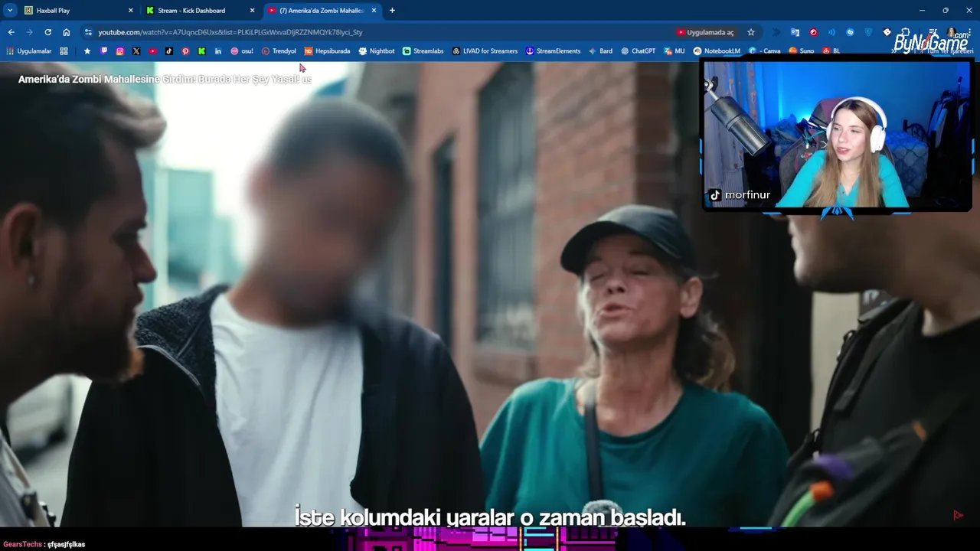
Task: Select the Amerika'da Zombi Mahallesi YouTube tab
Action: coord(322,10)
